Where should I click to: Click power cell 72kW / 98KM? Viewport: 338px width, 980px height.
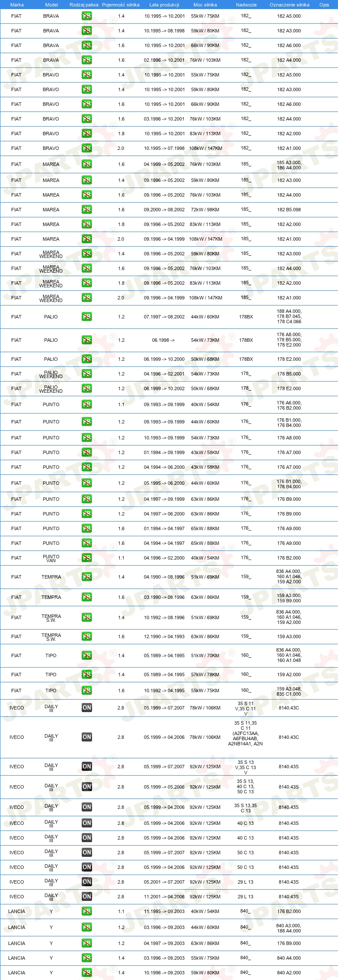tap(205, 210)
